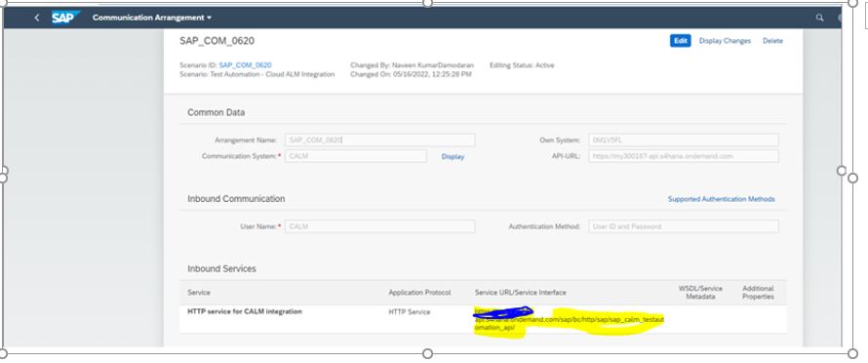
Task: Click the Own System field
Action: tap(684, 141)
